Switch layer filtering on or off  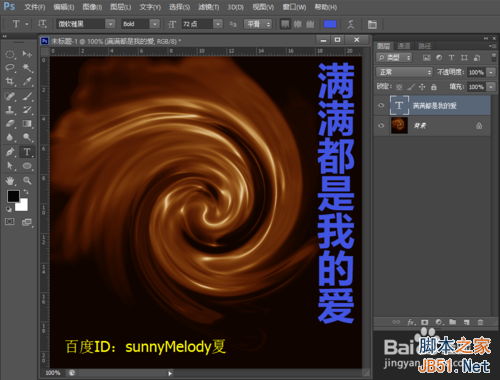494,58
